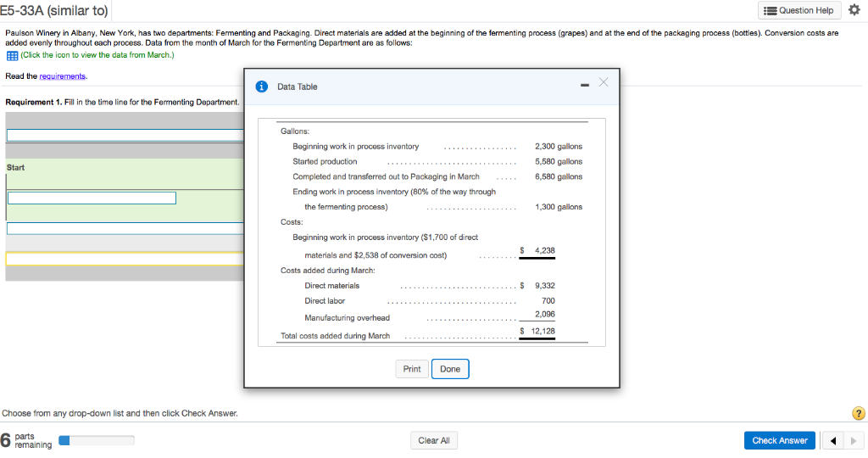The image size is (868, 458).
Task: Click the '4,238' beginning inventory cost
Action: 545,250
